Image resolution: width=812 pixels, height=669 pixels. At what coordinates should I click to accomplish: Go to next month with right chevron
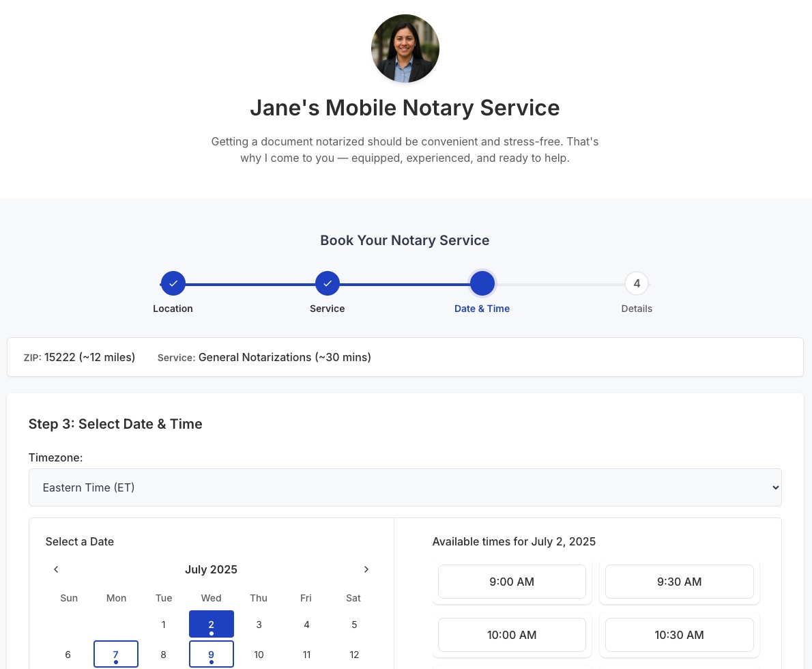click(x=366, y=569)
